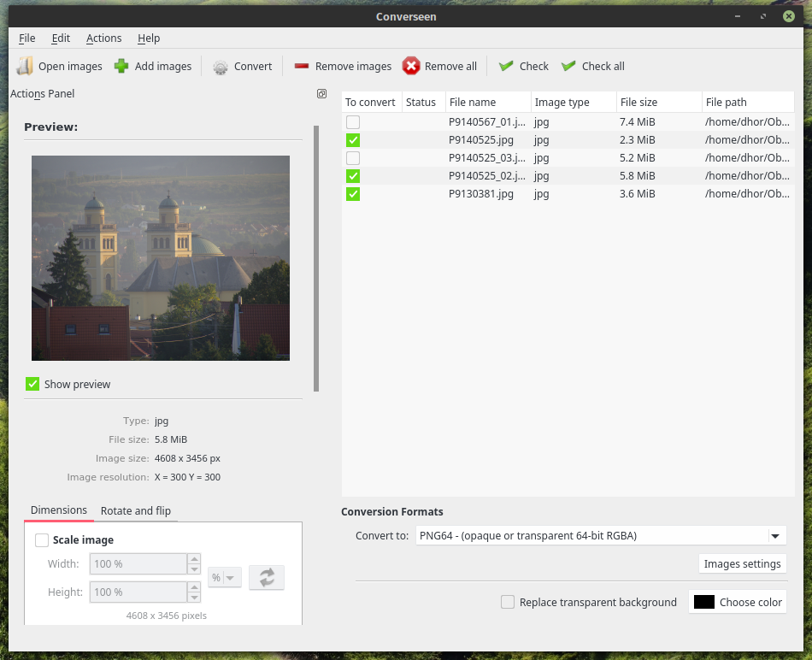Image resolution: width=812 pixels, height=660 pixels.
Task: Click the Check toolbar checkmark icon
Action: pyautogui.click(x=505, y=66)
